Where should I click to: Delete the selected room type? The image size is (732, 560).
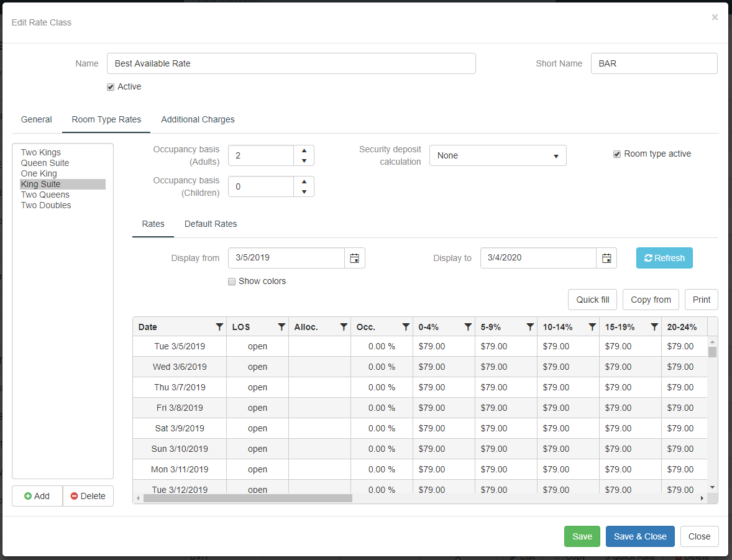(88, 496)
